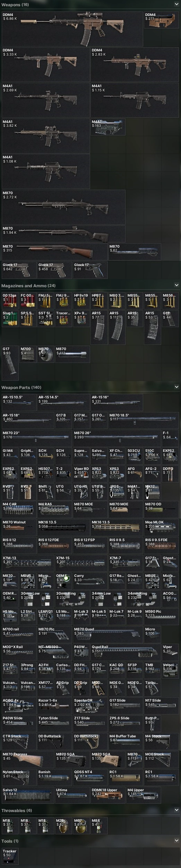The image size is (181, 868).
Task: Collapse the Weapon Parts (140) section
Action: pos(176,387)
